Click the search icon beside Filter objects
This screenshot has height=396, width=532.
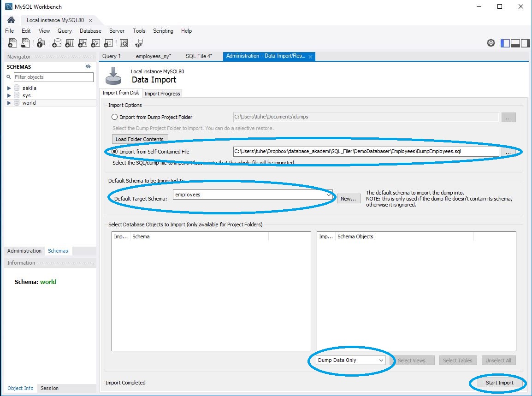coord(9,77)
